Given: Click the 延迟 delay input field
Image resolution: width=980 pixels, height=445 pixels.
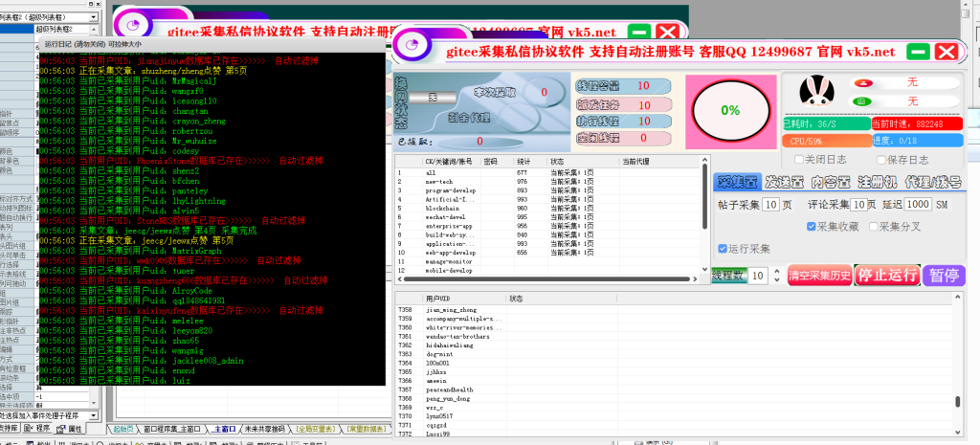Looking at the screenshot, I should [x=918, y=205].
